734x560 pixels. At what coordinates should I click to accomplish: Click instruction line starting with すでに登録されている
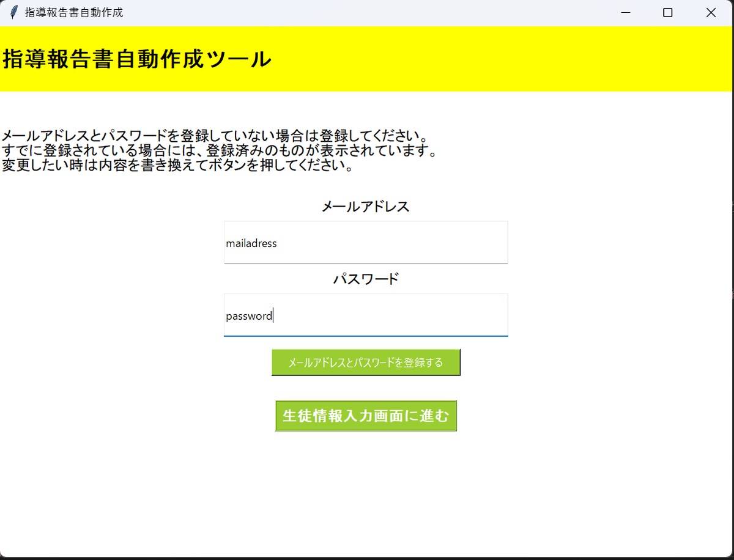[x=220, y=150]
